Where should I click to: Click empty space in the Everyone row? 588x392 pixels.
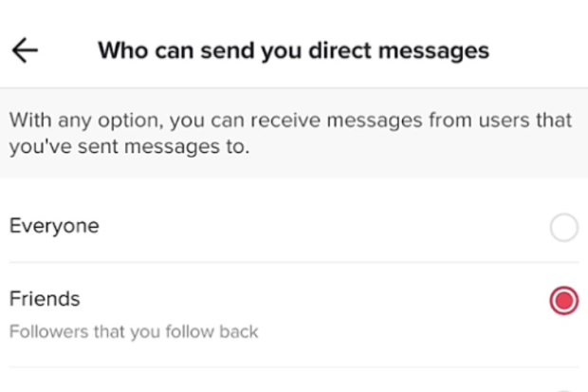click(x=313, y=228)
